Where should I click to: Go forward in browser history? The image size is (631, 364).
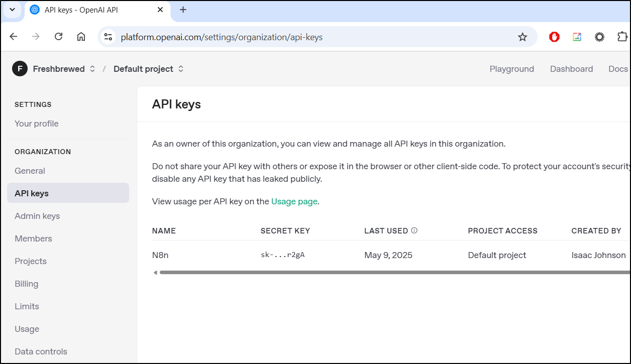[x=36, y=37]
